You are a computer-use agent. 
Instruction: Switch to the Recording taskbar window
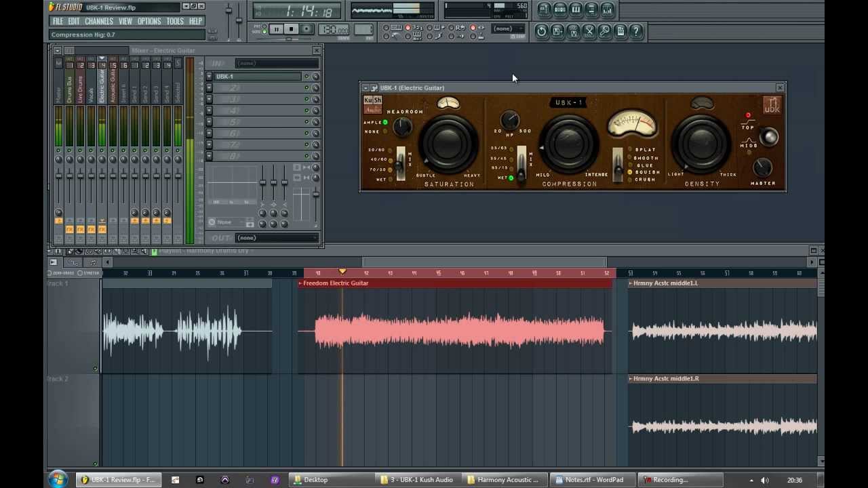pyautogui.click(x=680, y=480)
